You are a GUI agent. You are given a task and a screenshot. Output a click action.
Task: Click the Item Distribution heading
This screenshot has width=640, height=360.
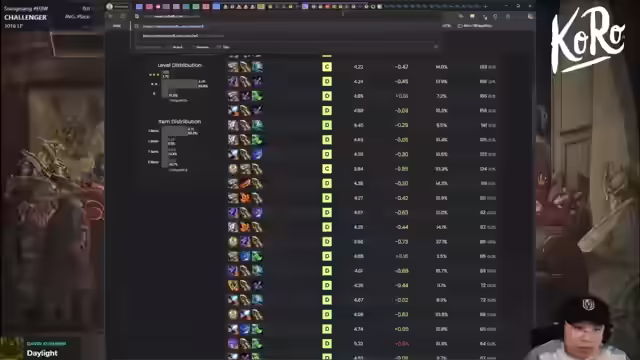click(x=180, y=122)
